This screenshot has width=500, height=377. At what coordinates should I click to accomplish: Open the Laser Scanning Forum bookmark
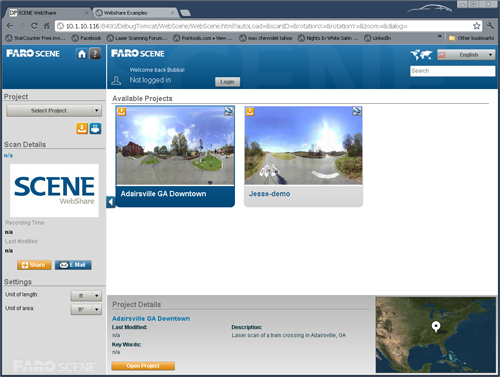click(137, 38)
